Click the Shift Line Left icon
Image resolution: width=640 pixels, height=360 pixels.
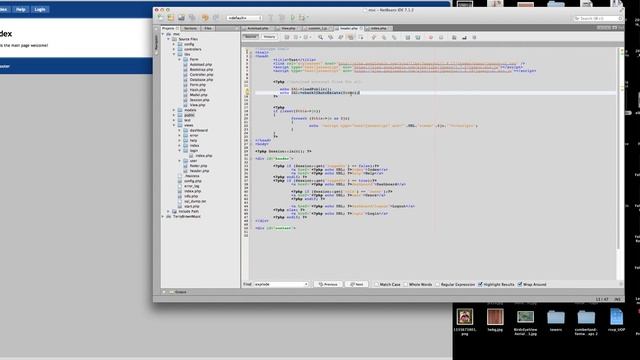pos(408,38)
